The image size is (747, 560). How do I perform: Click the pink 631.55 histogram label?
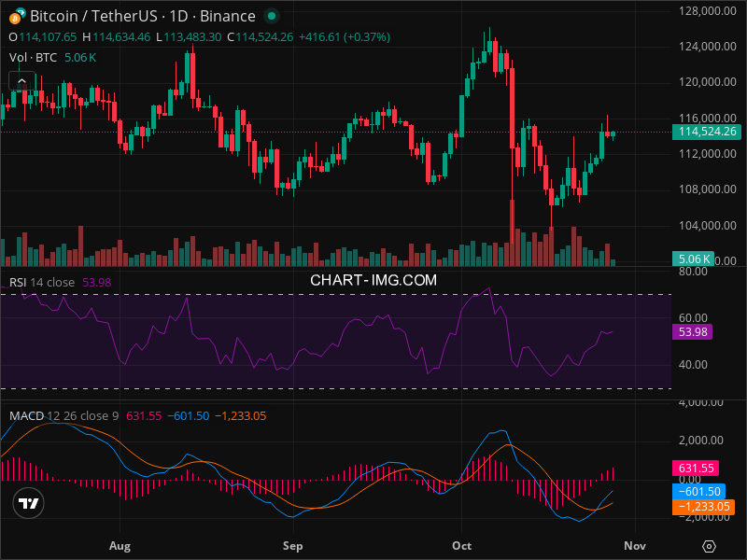tap(695, 469)
